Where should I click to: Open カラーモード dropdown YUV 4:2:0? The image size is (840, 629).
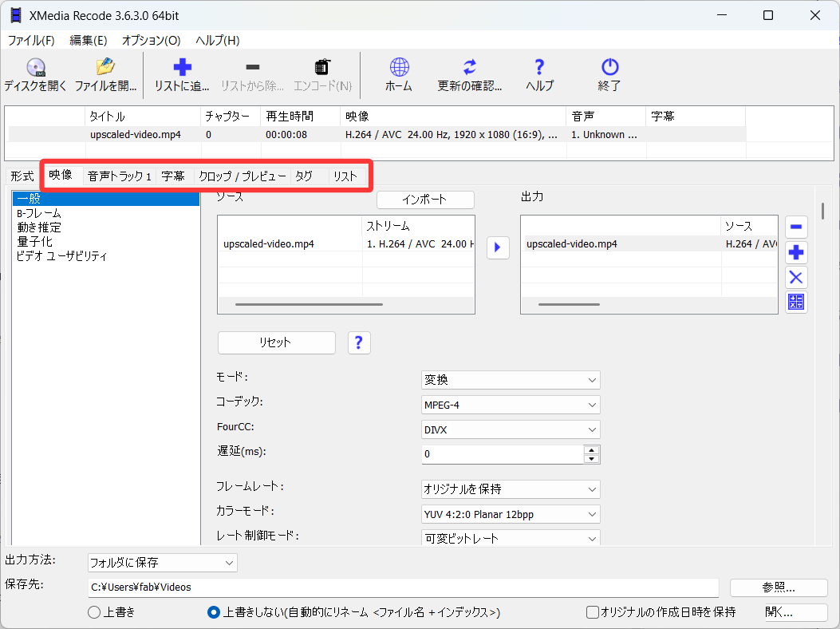[x=511, y=514]
